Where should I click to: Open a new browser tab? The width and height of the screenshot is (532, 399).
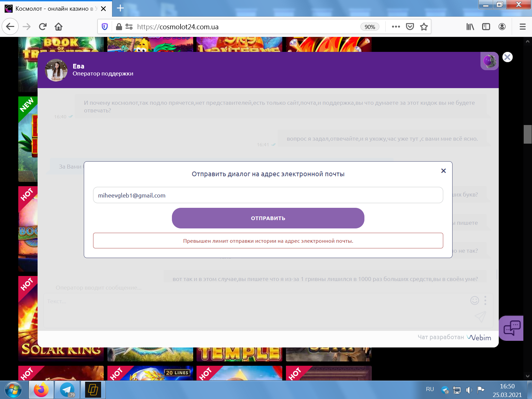[120, 8]
